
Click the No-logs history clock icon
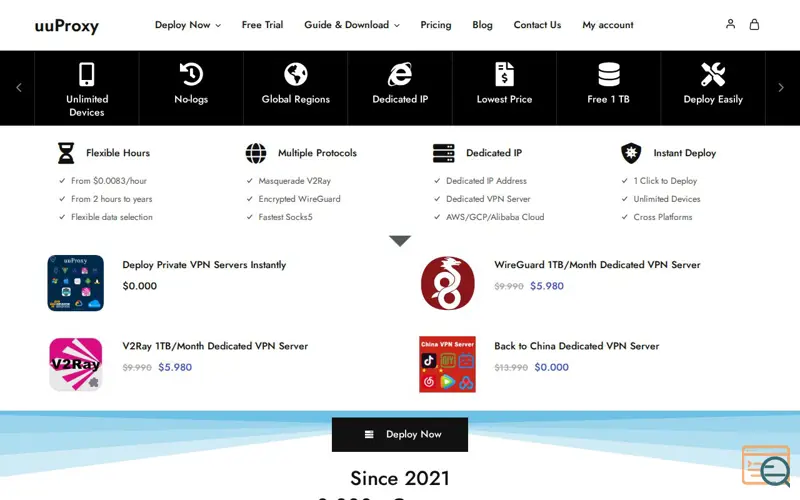click(x=191, y=74)
